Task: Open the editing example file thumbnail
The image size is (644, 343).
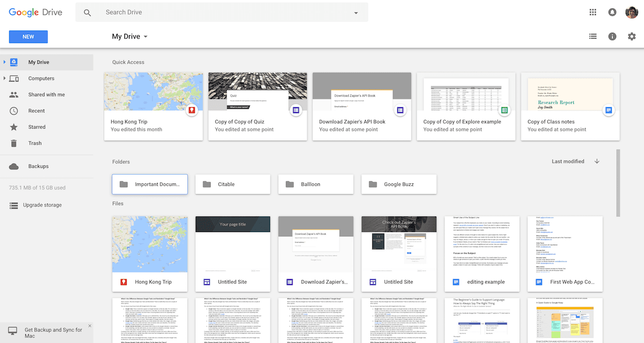Action: [x=482, y=244]
